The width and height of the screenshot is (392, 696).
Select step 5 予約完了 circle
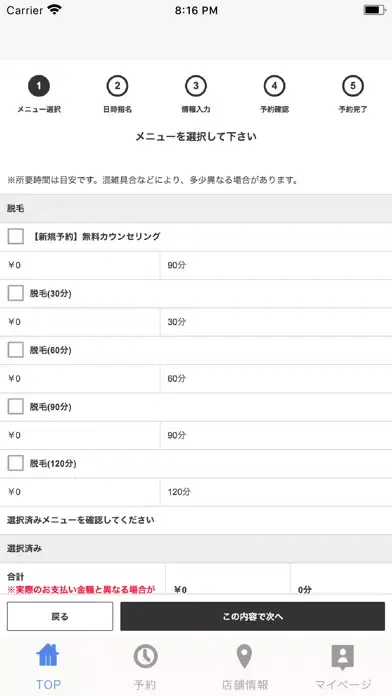(x=353, y=86)
